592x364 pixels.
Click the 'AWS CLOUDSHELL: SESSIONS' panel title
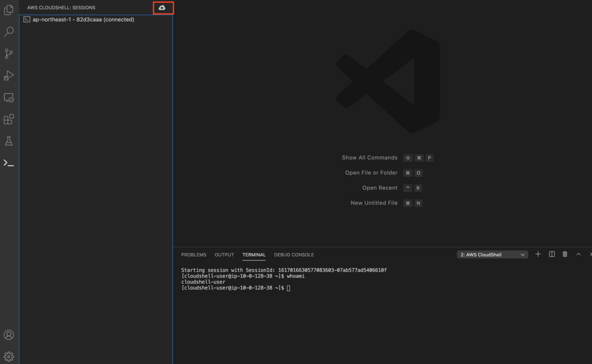(61, 8)
